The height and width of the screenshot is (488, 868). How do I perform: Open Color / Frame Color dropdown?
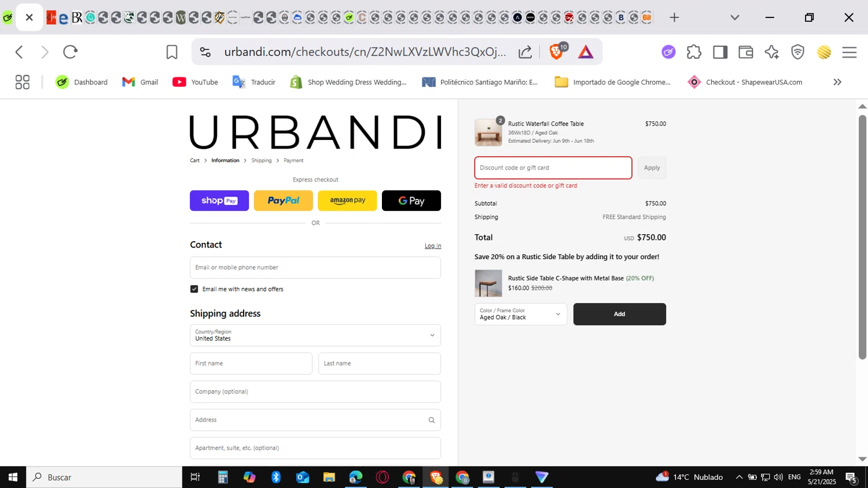click(521, 314)
